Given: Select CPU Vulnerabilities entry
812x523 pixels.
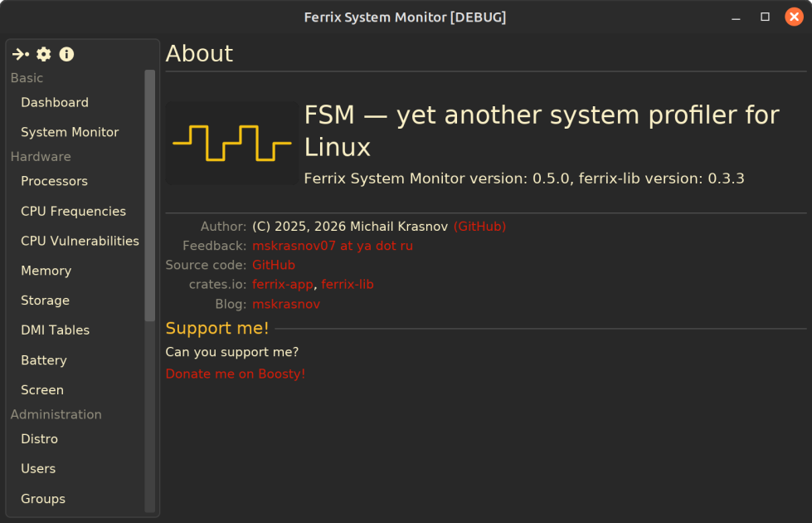Looking at the screenshot, I should point(80,241).
